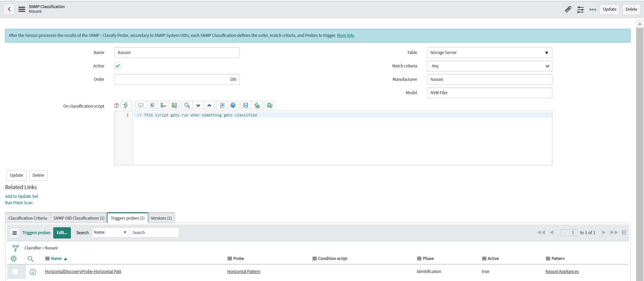Click the script search magnifier icon
Image resolution: width=644 pixels, height=281 pixels.
click(187, 105)
